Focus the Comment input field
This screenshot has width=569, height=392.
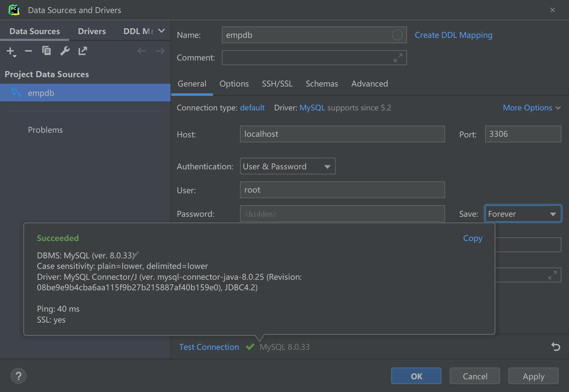click(314, 58)
